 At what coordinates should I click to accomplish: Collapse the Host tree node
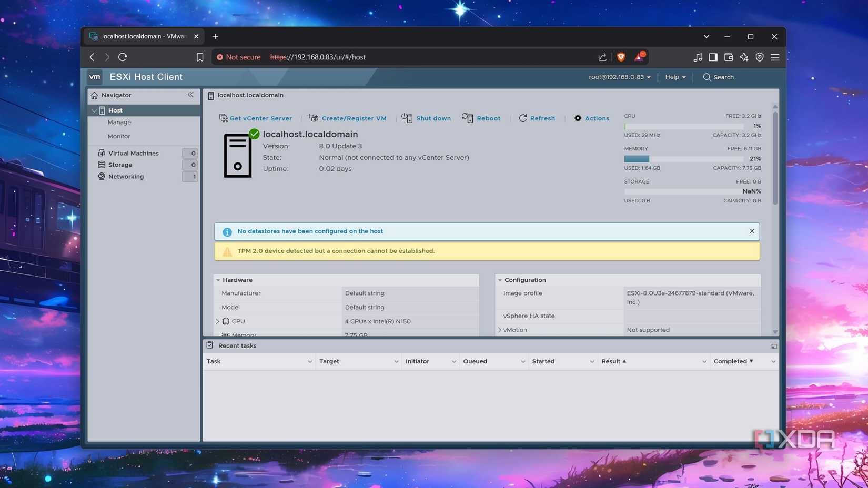pos(94,110)
